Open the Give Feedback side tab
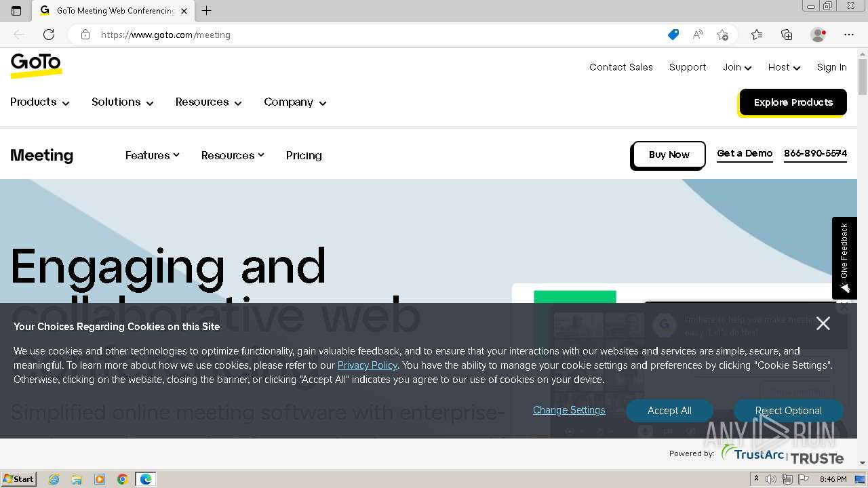 tap(844, 258)
